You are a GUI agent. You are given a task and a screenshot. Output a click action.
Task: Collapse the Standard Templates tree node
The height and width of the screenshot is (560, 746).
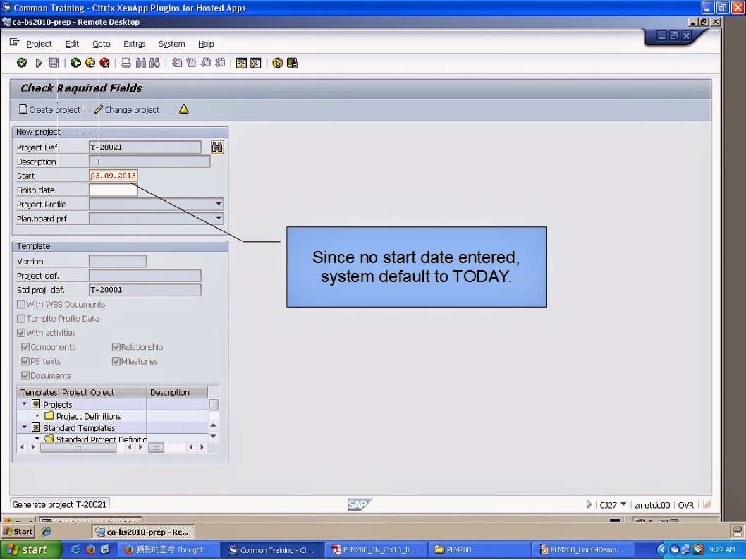tap(24, 427)
